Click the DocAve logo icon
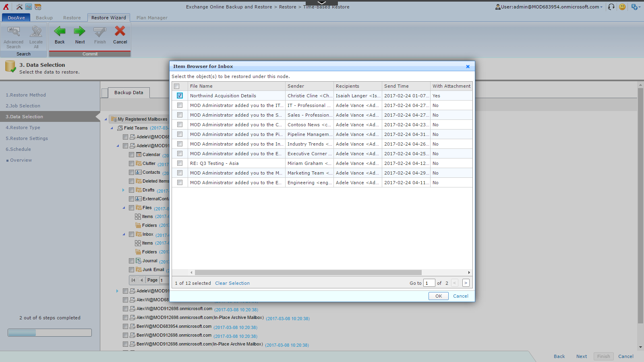Image resolution: width=644 pixels, height=362 pixels. [x=6, y=7]
